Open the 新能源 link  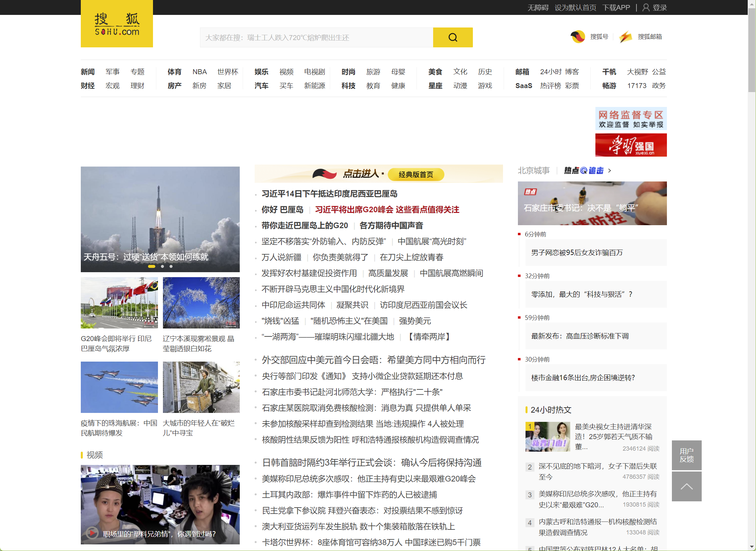pos(315,86)
